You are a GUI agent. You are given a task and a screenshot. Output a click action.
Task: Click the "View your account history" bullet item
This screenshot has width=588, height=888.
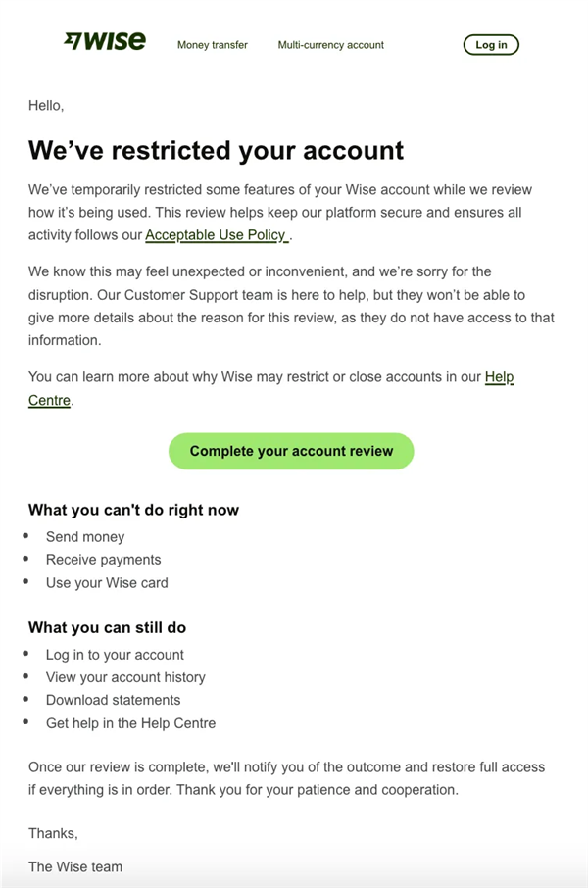125,677
